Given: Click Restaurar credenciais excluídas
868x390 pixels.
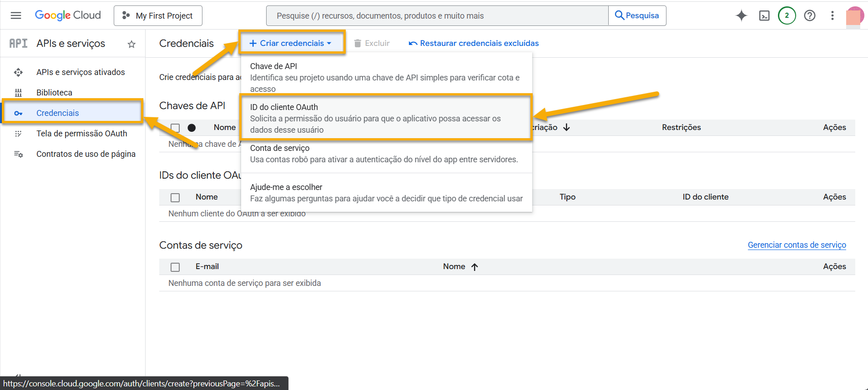Looking at the screenshot, I should (x=474, y=43).
